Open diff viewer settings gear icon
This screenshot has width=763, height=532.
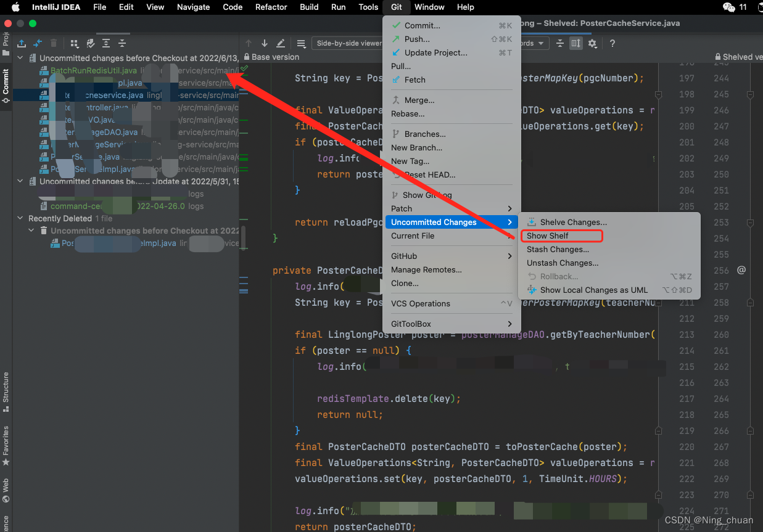593,43
